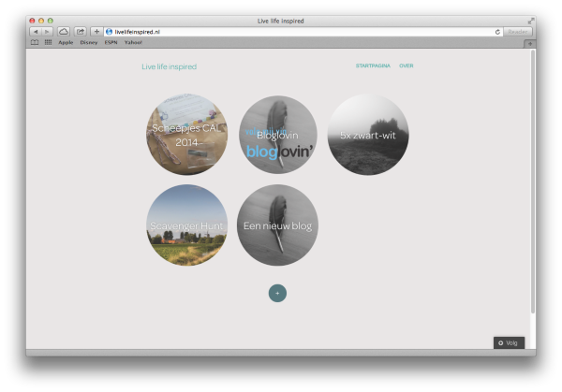Click the globe site icon in address bar

click(x=109, y=32)
